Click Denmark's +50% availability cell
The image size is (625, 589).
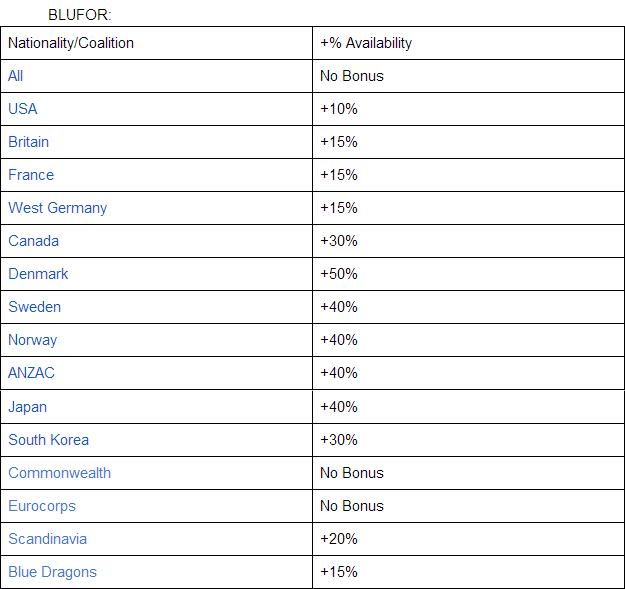[339, 274]
